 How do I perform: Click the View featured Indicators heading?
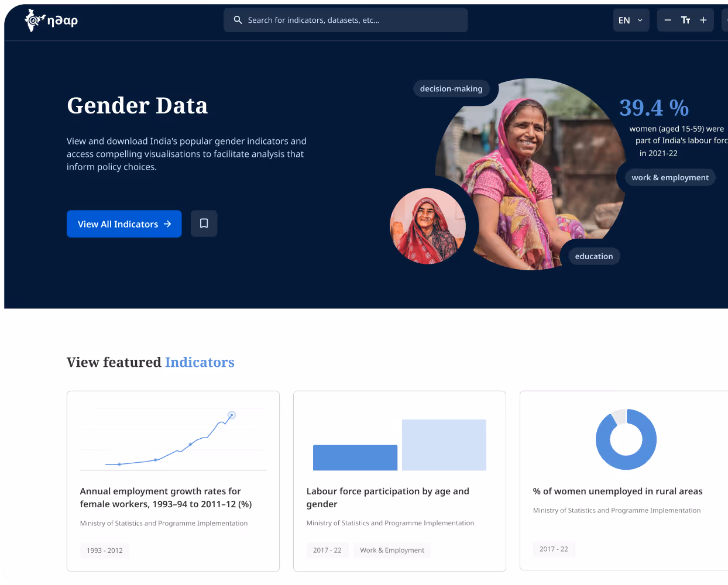pos(150,363)
